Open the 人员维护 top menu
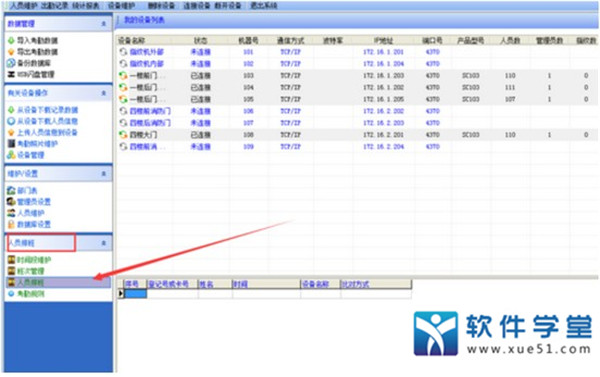600x377 pixels. (x=24, y=6)
